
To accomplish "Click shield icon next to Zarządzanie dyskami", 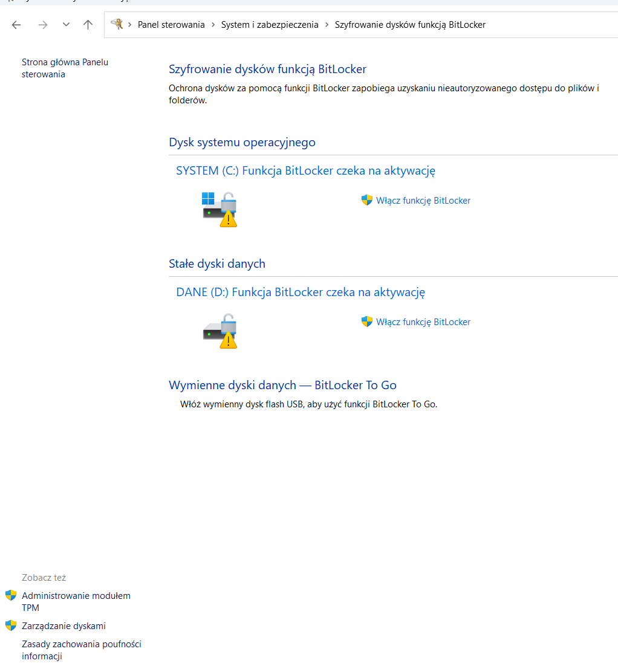I will click(11, 625).
